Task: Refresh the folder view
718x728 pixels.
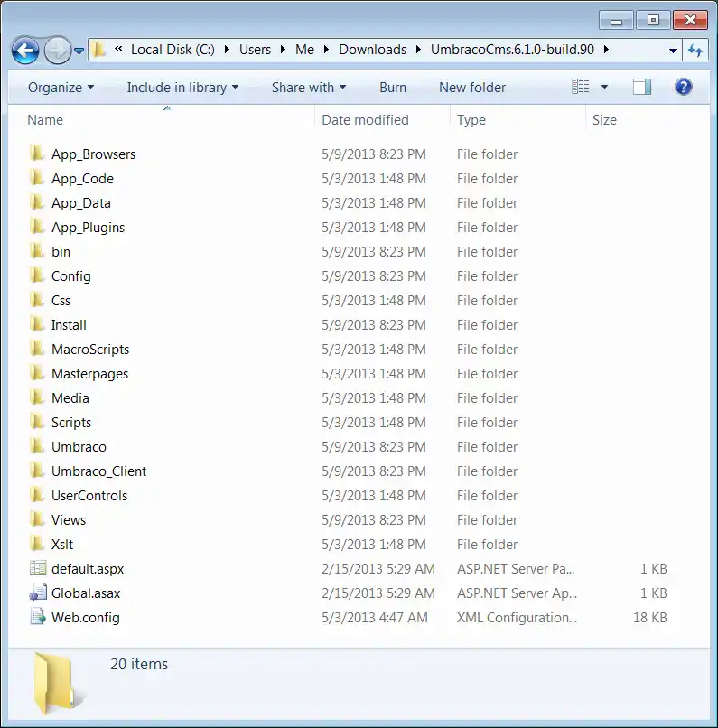Action: [695, 51]
